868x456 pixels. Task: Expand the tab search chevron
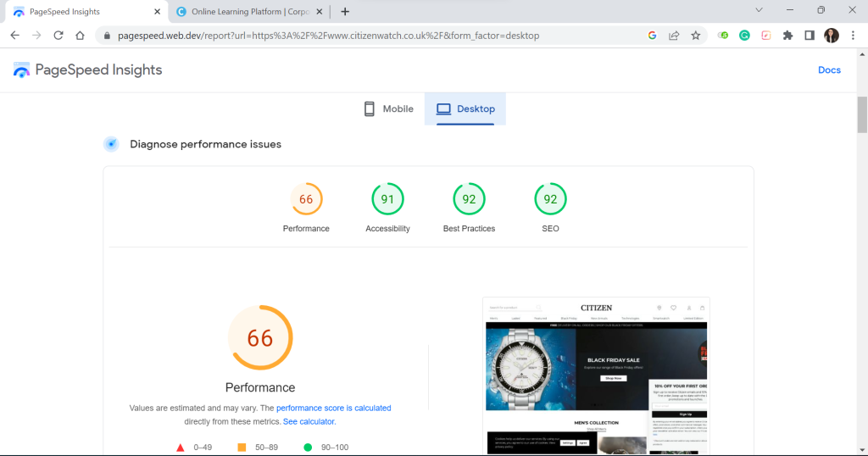click(x=759, y=10)
